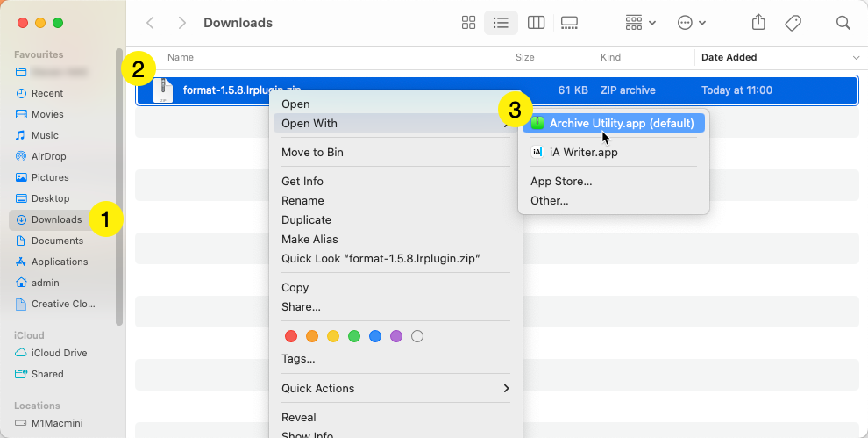868x438 pixels.
Task: Sort by Name column header
Action: pyautogui.click(x=181, y=57)
